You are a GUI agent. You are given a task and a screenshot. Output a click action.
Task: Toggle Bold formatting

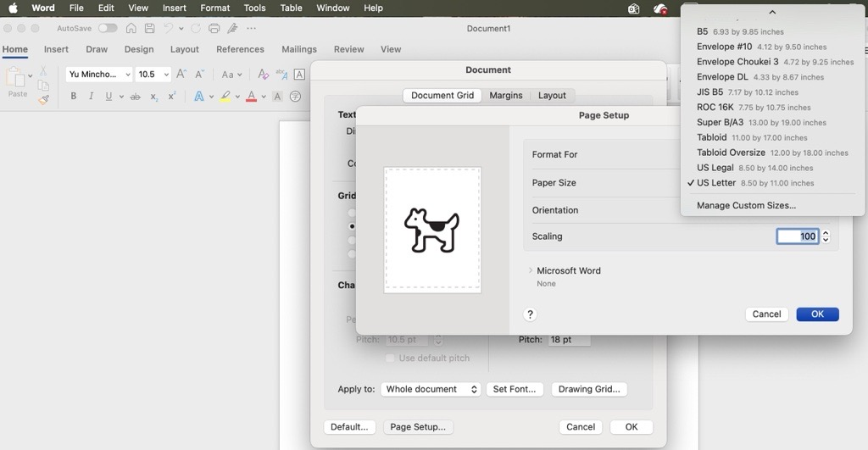pyautogui.click(x=73, y=97)
